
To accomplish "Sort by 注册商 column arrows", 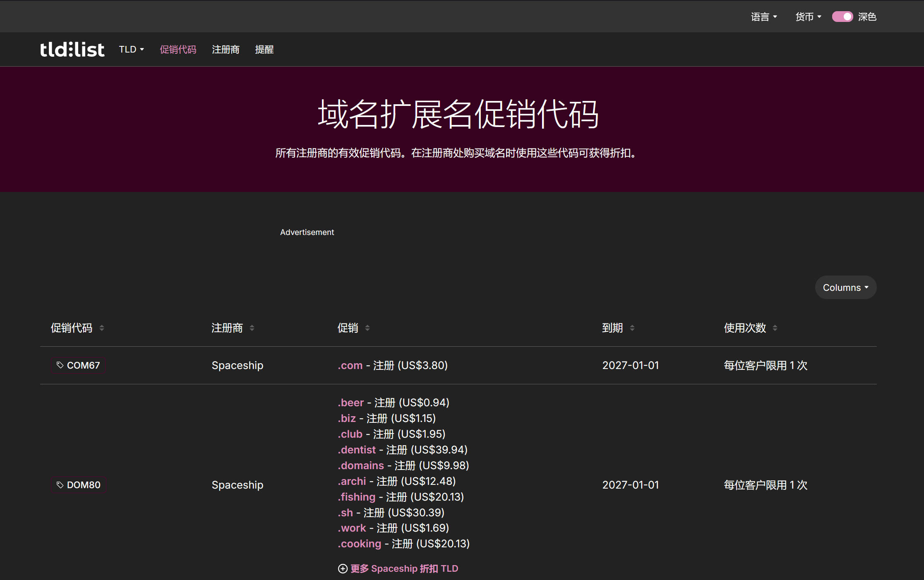I will [x=252, y=328].
